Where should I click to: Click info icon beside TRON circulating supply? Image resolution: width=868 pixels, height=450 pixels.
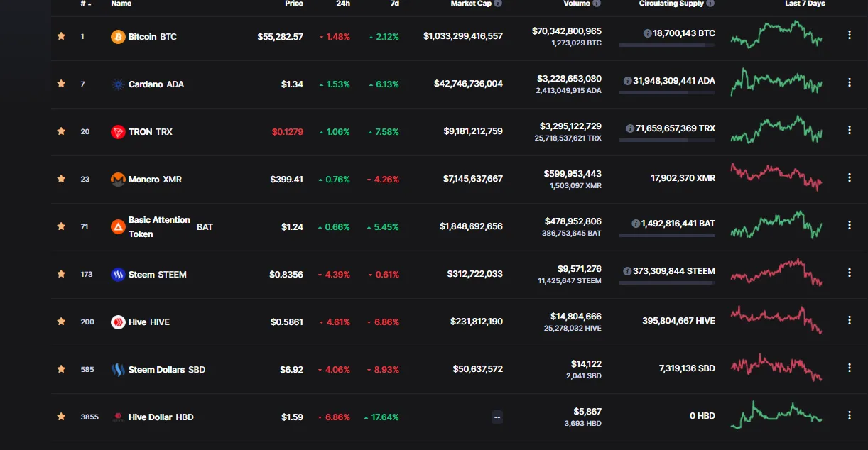pos(630,128)
